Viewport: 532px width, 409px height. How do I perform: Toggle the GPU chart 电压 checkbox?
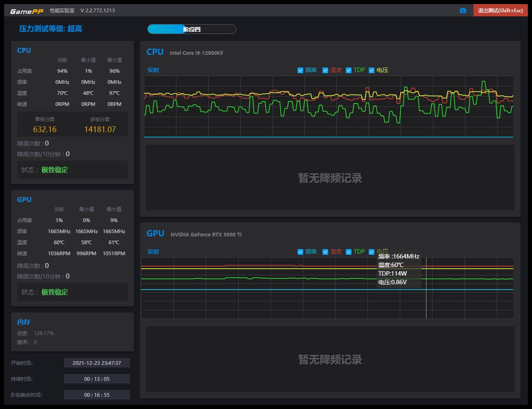point(372,252)
